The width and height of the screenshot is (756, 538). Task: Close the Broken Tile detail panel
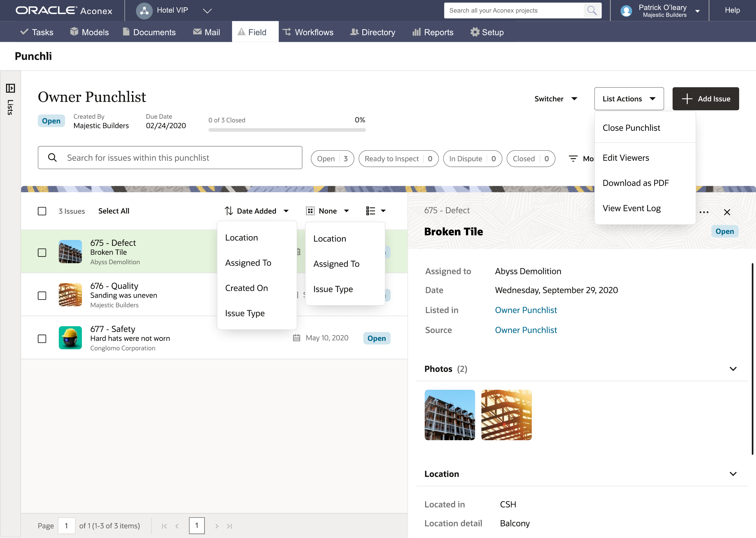727,212
